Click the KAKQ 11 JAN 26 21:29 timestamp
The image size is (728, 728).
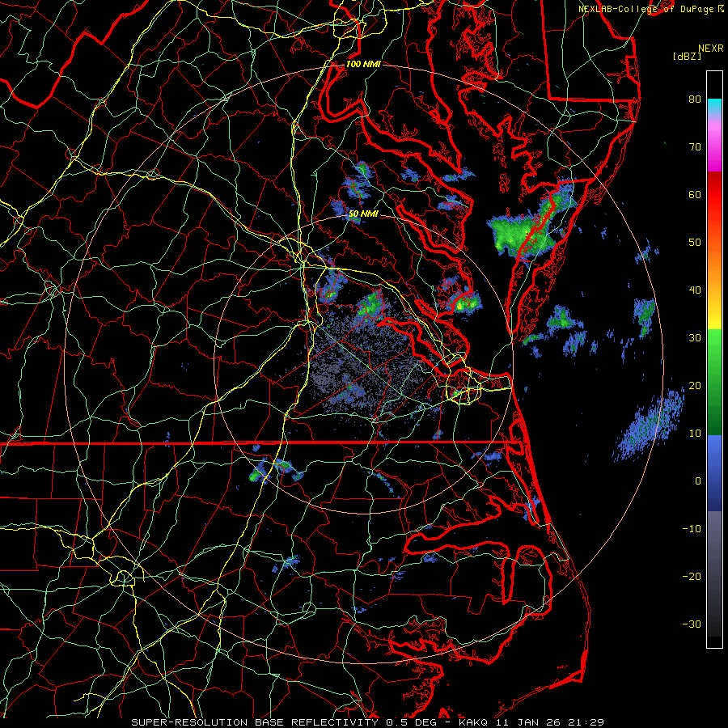coord(531,722)
